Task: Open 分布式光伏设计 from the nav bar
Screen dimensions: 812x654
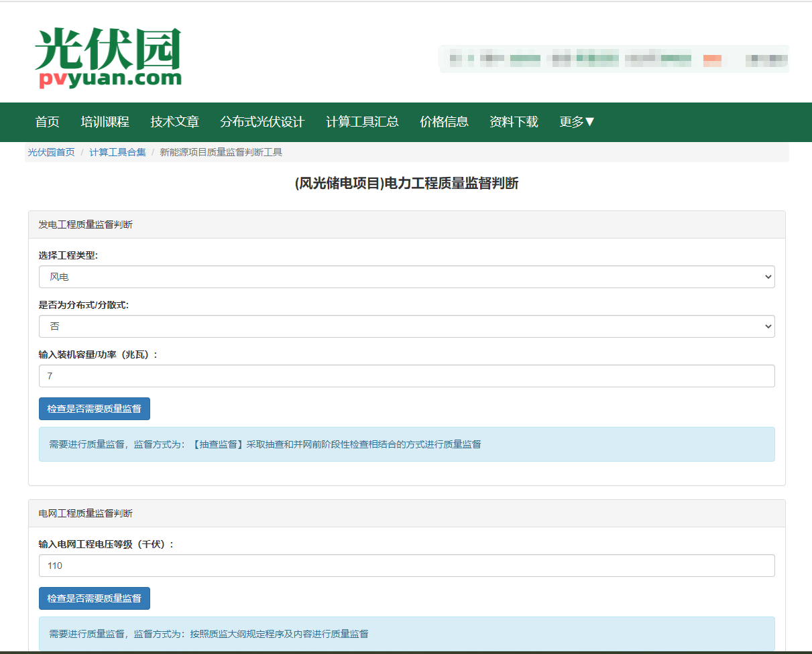Action: 262,122
